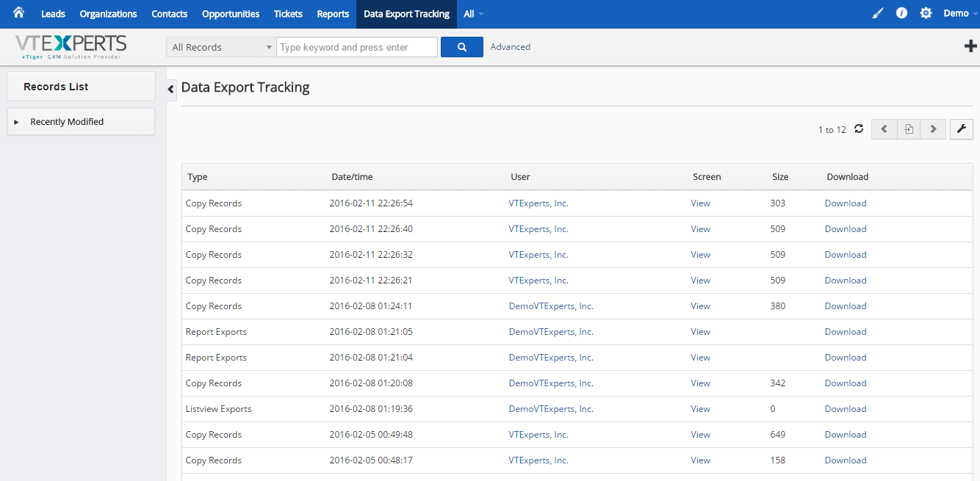Image resolution: width=980 pixels, height=481 pixels.
Task: Open the Contacts module
Action: pyautogui.click(x=170, y=14)
